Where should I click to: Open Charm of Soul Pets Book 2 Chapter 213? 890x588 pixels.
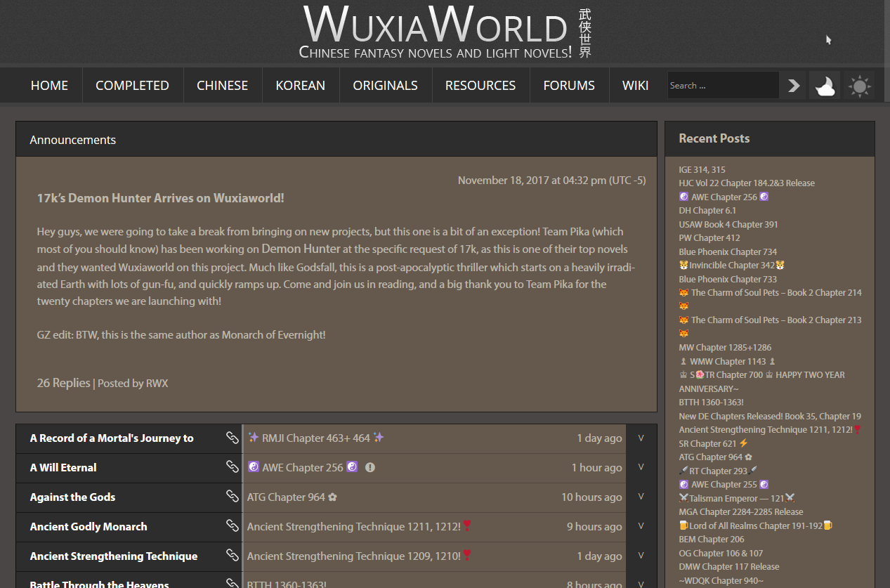(770, 320)
